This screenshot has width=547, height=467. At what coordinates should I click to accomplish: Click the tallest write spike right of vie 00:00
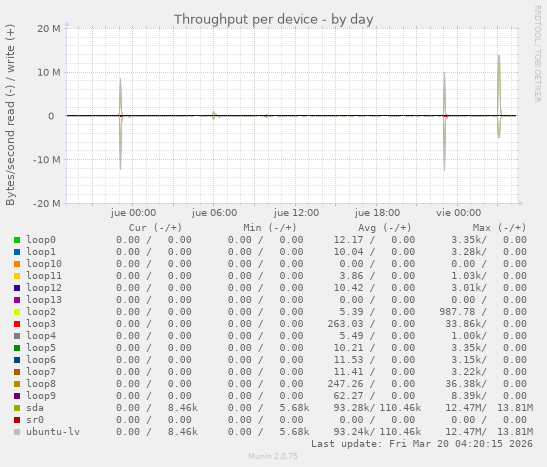click(499, 84)
